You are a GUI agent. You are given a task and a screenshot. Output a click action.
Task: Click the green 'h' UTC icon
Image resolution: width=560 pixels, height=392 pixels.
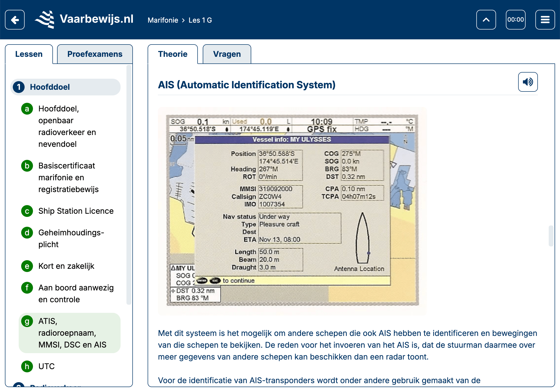[x=27, y=366]
